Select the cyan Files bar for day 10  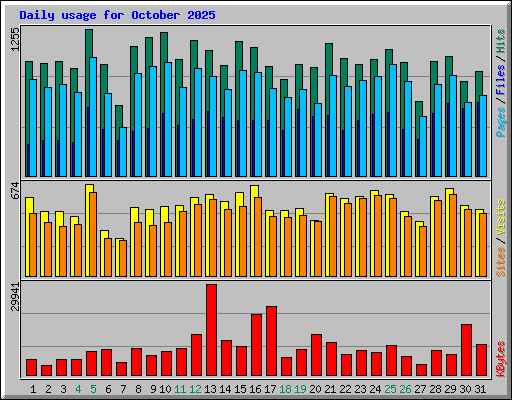coord(168,119)
